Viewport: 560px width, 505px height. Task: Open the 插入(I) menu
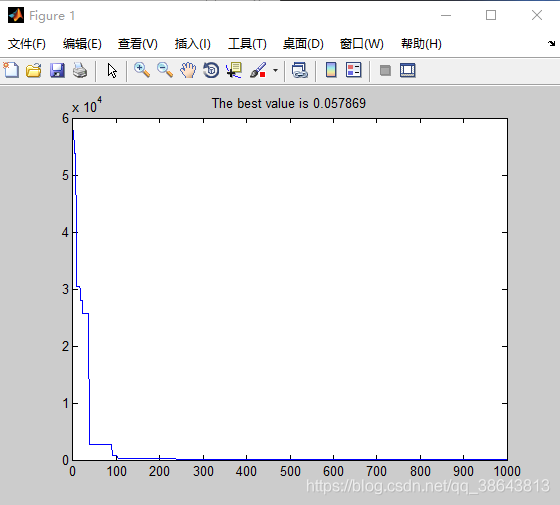[x=193, y=44]
